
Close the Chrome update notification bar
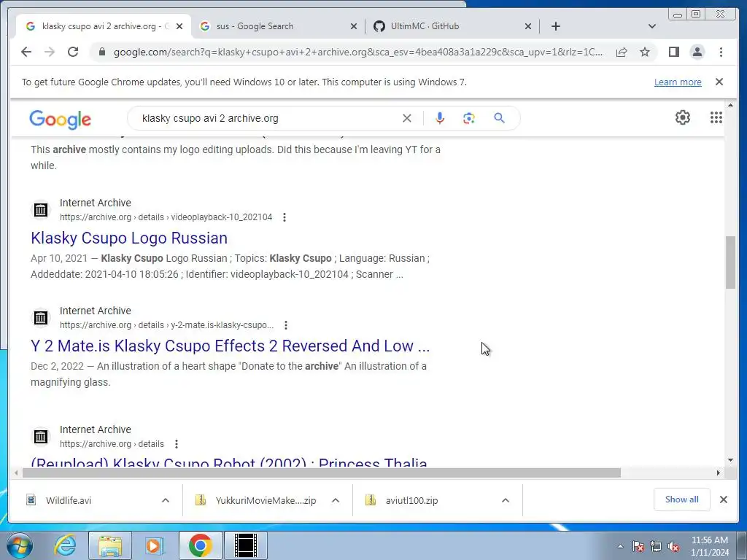(x=719, y=82)
